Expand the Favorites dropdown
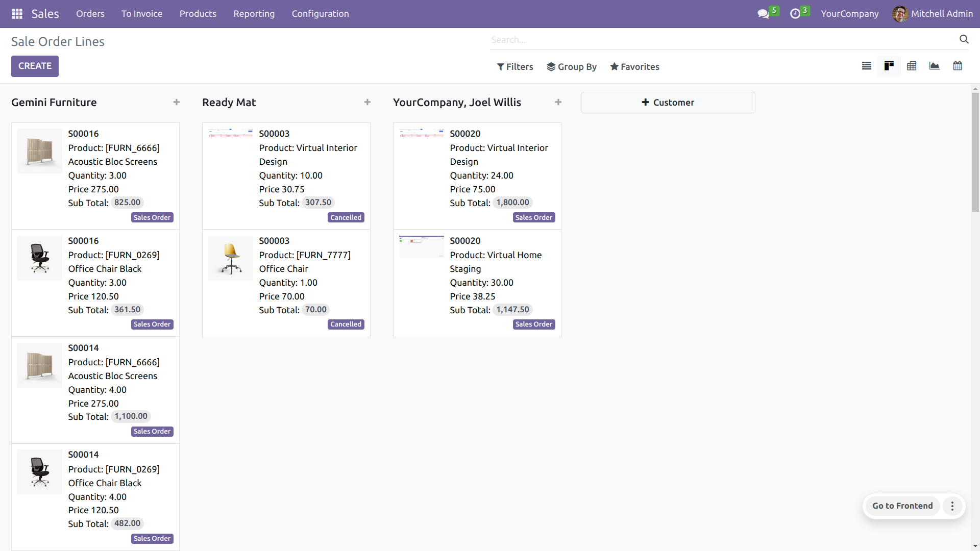980x551 pixels. (634, 67)
